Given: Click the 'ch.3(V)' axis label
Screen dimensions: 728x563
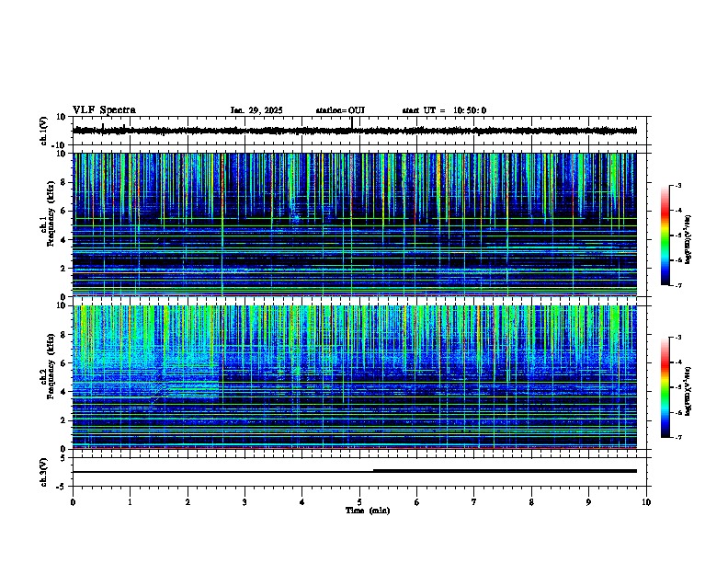Looking at the screenshot, I should pos(43,472).
